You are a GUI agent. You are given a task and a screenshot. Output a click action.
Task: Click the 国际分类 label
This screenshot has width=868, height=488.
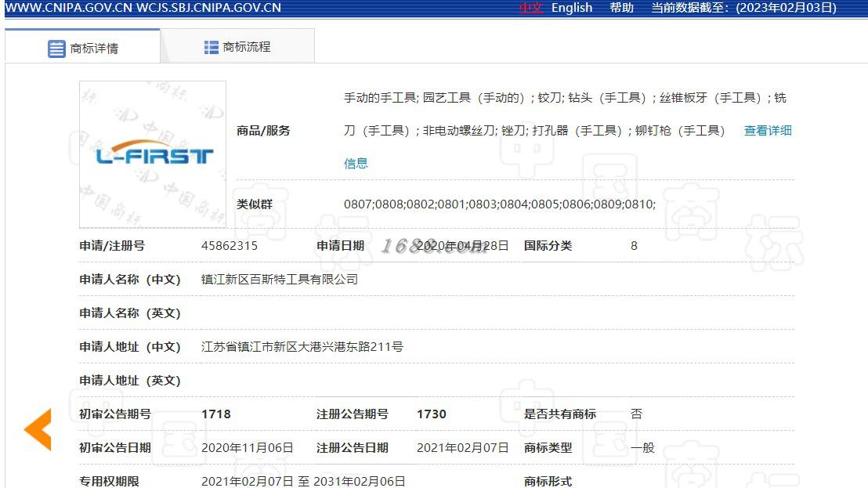pos(548,246)
